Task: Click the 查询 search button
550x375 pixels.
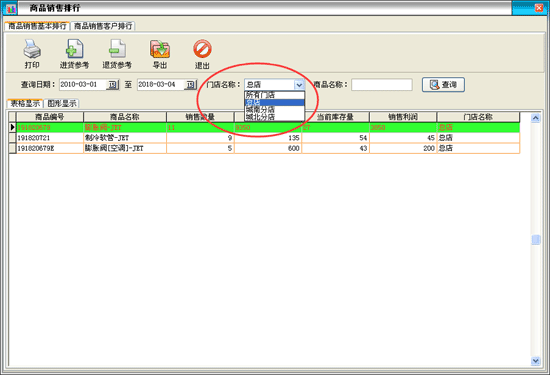Action: pyautogui.click(x=443, y=85)
